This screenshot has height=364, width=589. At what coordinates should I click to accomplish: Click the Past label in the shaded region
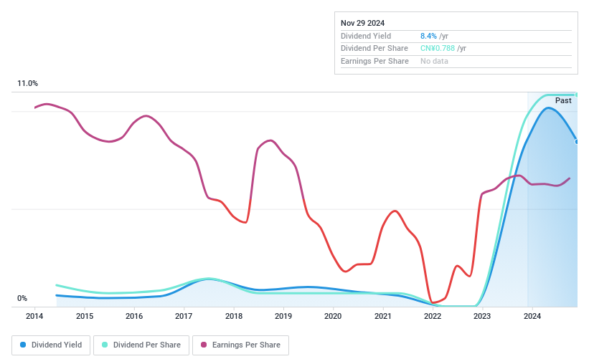[x=563, y=101]
